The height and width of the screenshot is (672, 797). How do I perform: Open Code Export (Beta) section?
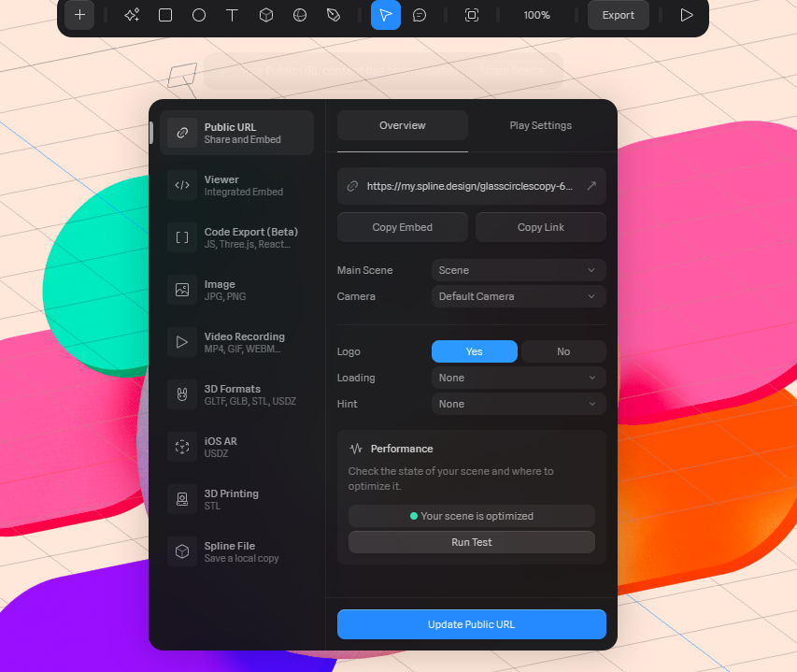tap(236, 237)
